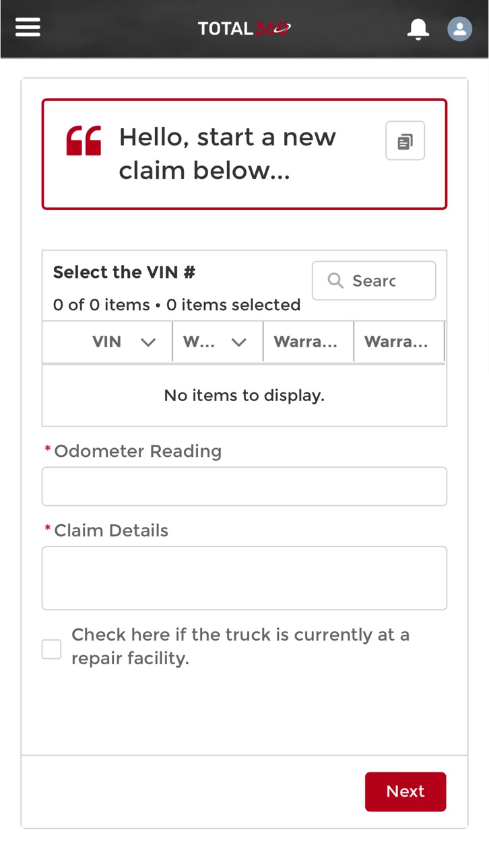Select the VIN column header

[107, 342]
